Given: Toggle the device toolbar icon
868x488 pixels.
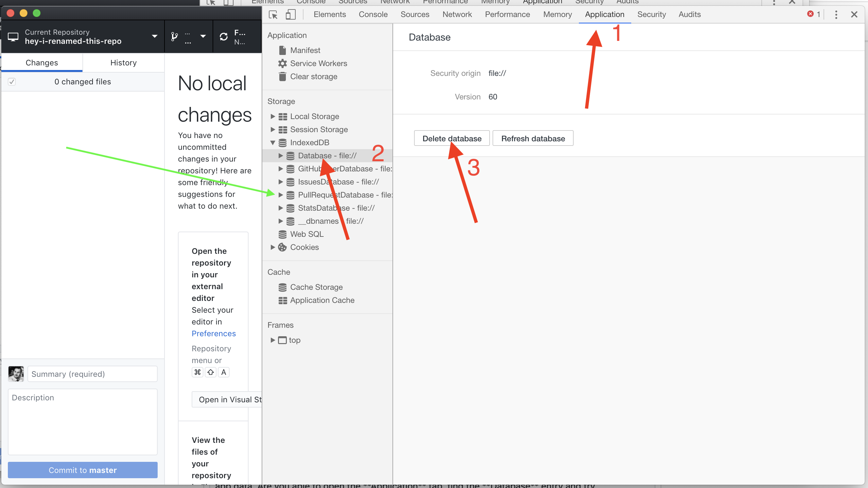Looking at the screenshot, I should 290,14.
